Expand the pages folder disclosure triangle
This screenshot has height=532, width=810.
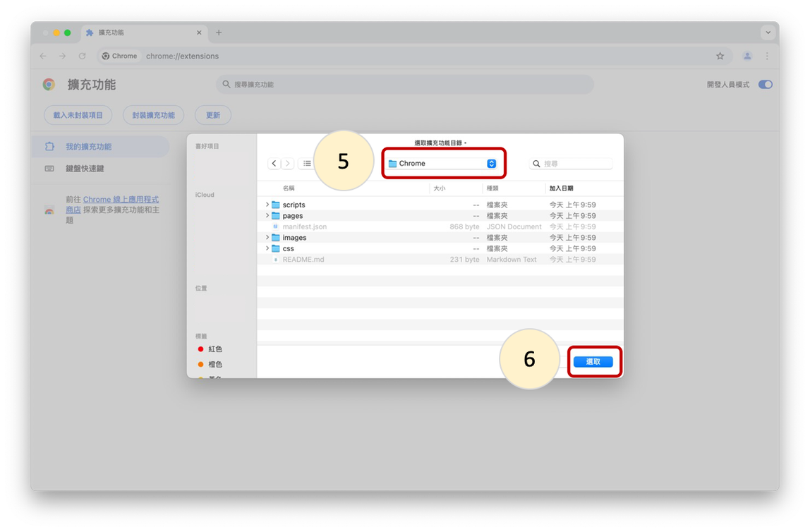tap(267, 216)
